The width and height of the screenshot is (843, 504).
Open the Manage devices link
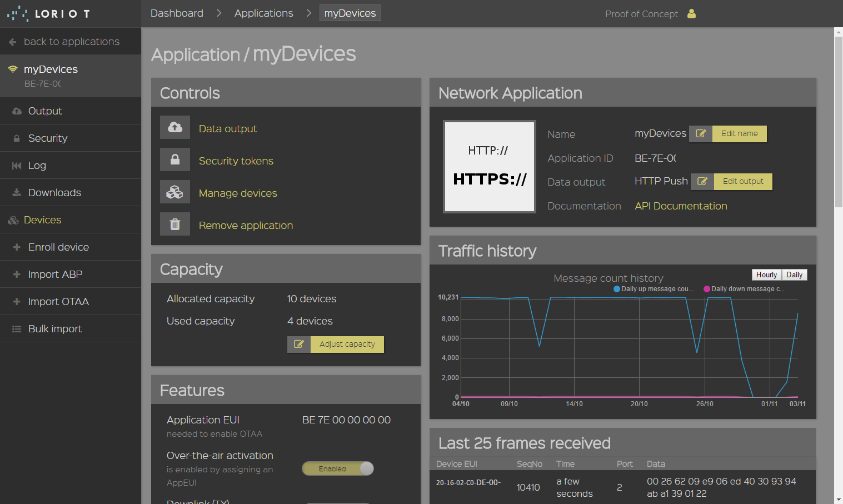point(238,193)
